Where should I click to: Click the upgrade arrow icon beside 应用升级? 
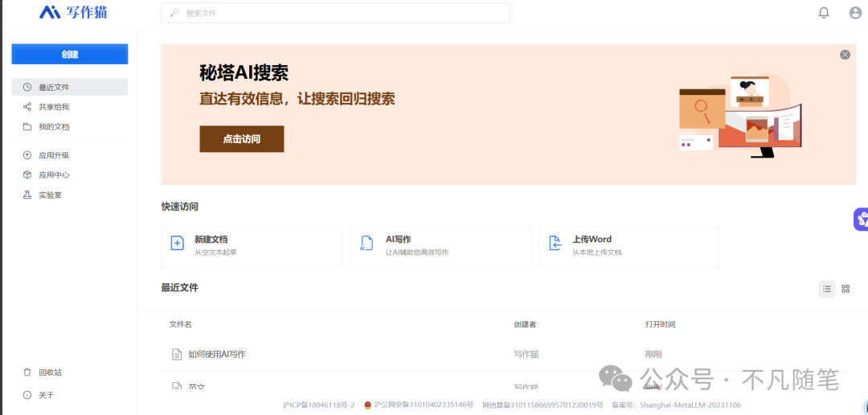pos(27,155)
